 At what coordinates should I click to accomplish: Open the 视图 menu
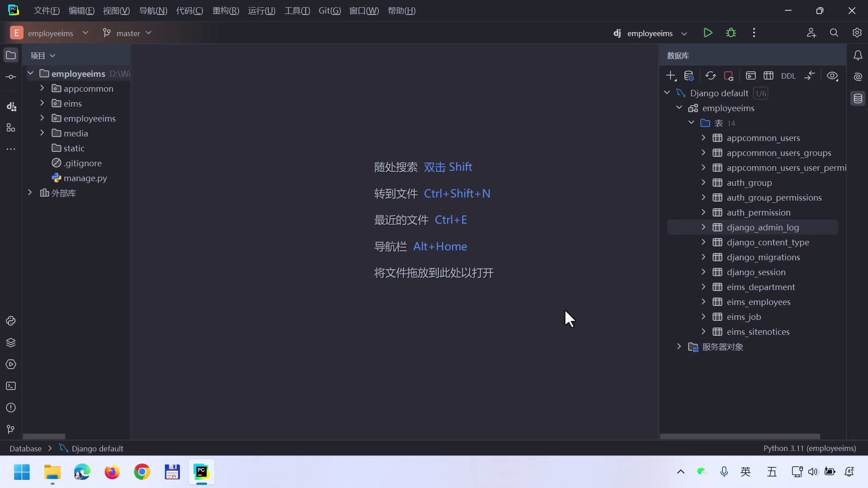(x=116, y=10)
